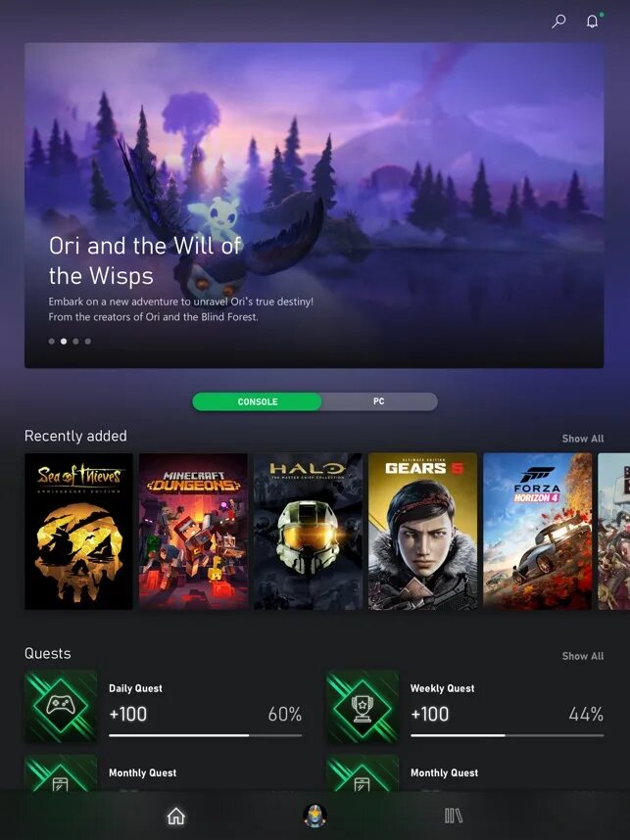
Task: Open the Ori and the Will of the Wisps banner
Action: click(x=315, y=206)
